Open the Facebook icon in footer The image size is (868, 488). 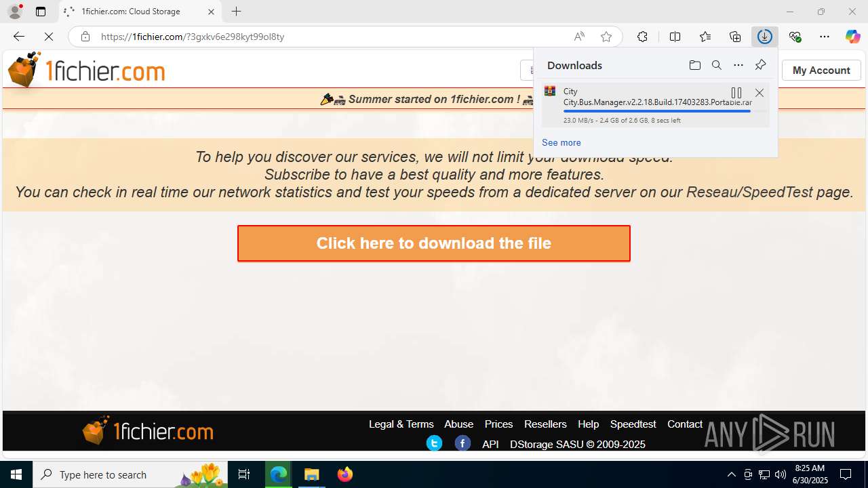(462, 443)
